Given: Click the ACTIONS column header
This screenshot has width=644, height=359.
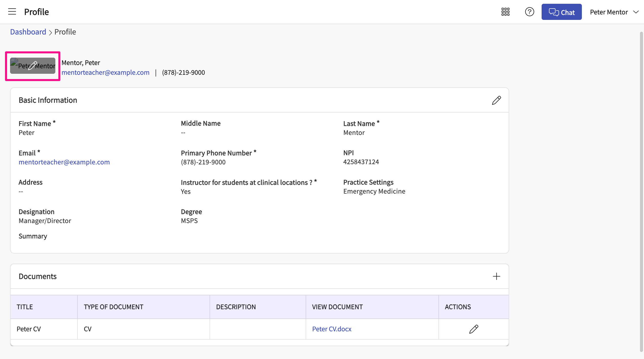Looking at the screenshot, I should click(458, 307).
